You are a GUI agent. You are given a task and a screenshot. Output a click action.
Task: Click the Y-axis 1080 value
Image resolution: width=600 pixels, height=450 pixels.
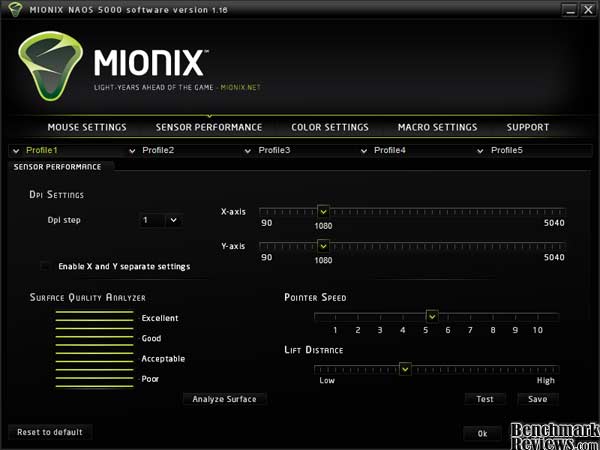pyautogui.click(x=323, y=260)
